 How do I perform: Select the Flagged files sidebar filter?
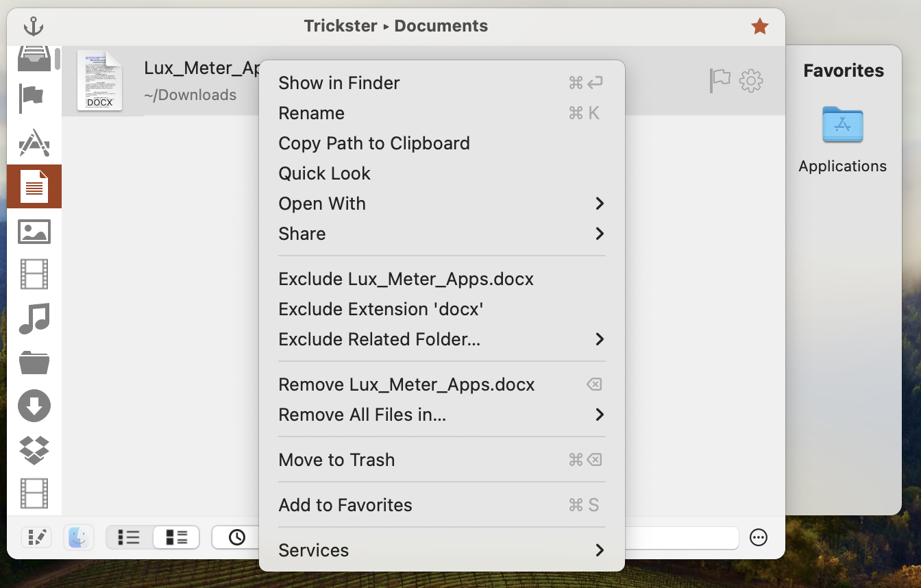pyautogui.click(x=32, y=98)
